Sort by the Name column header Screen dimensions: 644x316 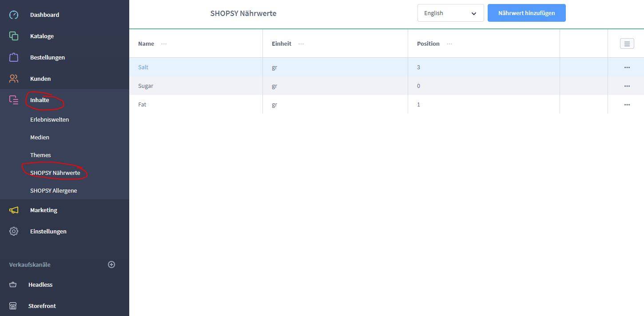coord(146,43)
